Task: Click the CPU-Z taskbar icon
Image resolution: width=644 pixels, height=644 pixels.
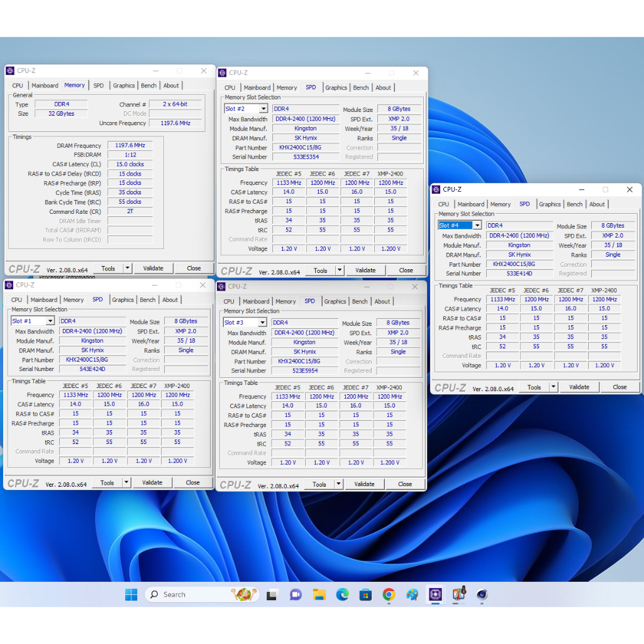Action: click(435, 594)
